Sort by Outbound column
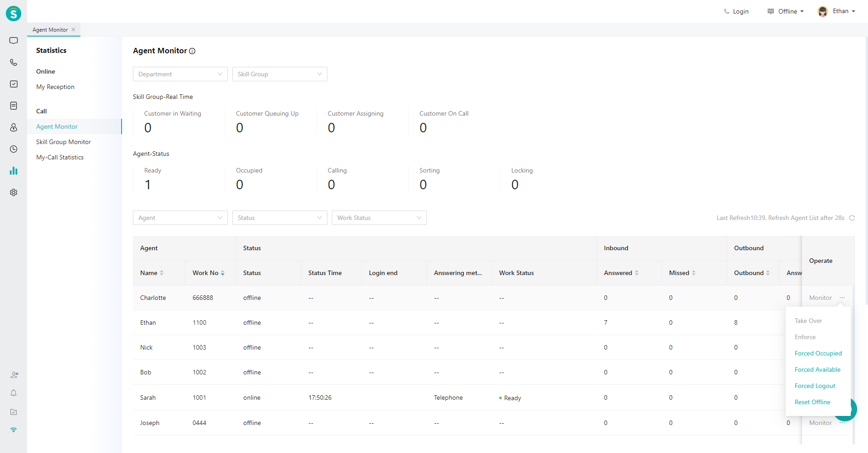The height and width of the screenshot is (453, 868). click(768, 273)
